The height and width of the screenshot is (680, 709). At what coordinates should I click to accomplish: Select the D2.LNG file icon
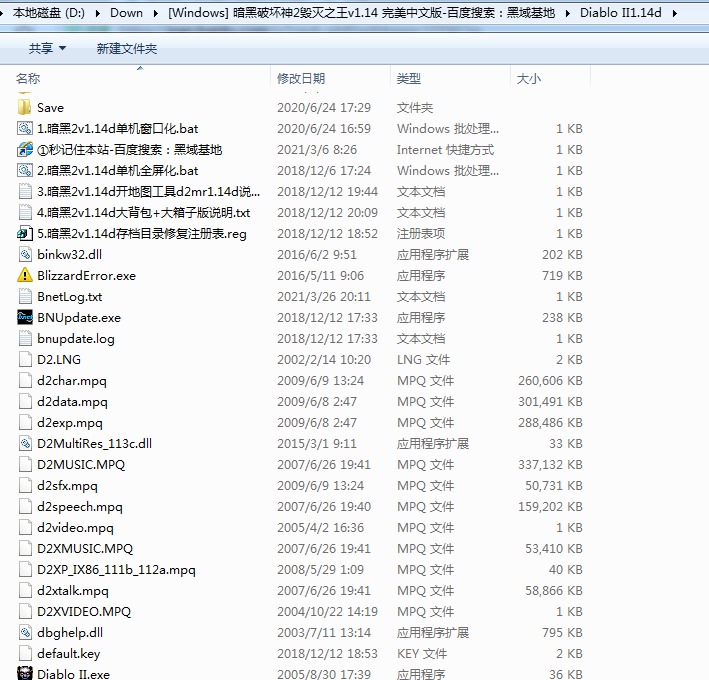pyautogui.click(x=25, y=359)
